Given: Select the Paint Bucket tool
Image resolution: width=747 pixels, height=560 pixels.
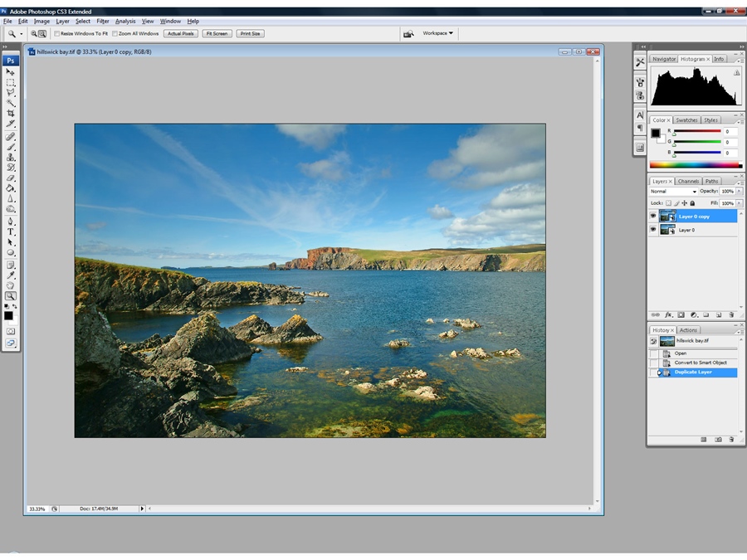Looking at the screenshot, I should tap(11, 188).
